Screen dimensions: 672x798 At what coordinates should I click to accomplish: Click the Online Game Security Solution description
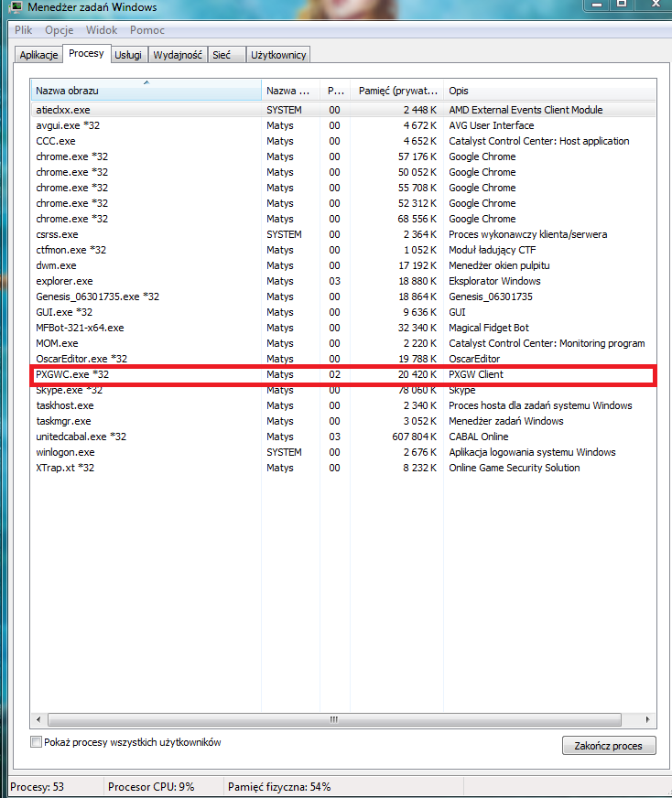click(x=515, y=468)
